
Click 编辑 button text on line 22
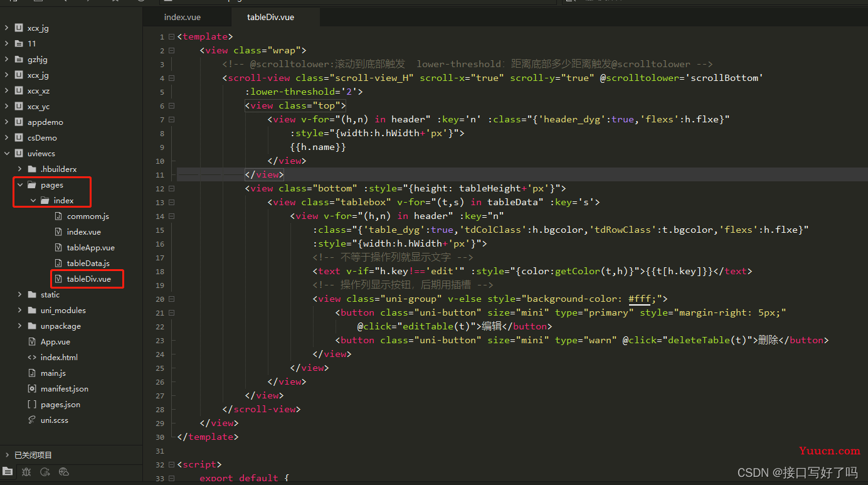(x=492, y=327)
